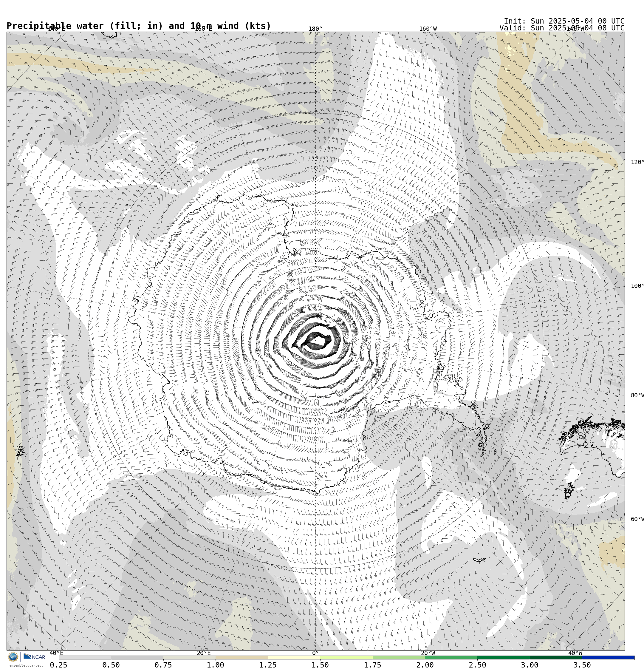Click the 2.00 colorbar tick value
Viewport: 644px width, 669px height.
click(x=425, y=665)
